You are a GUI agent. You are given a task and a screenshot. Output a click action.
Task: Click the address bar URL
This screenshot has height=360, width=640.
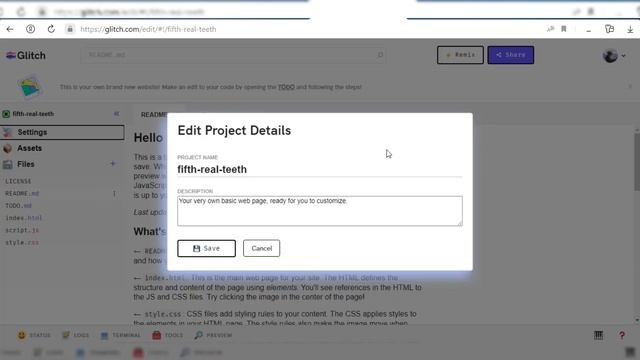tap(148, 29)
